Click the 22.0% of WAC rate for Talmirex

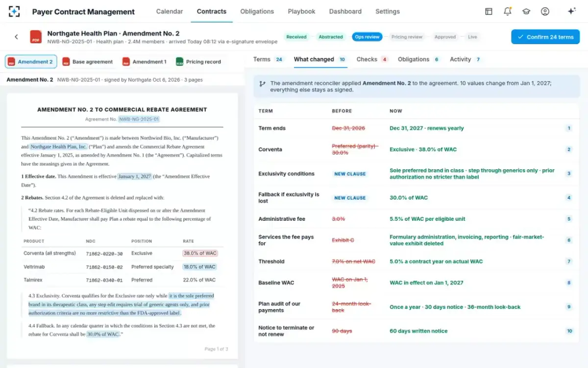coord(199,280)
